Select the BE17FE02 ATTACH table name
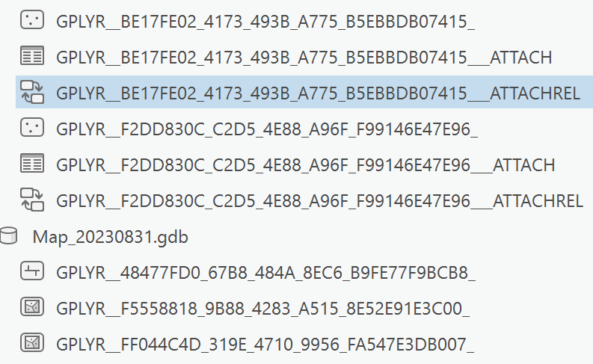Screen dimensions: 593x364 pyautogui.click(x=305, y=57)
